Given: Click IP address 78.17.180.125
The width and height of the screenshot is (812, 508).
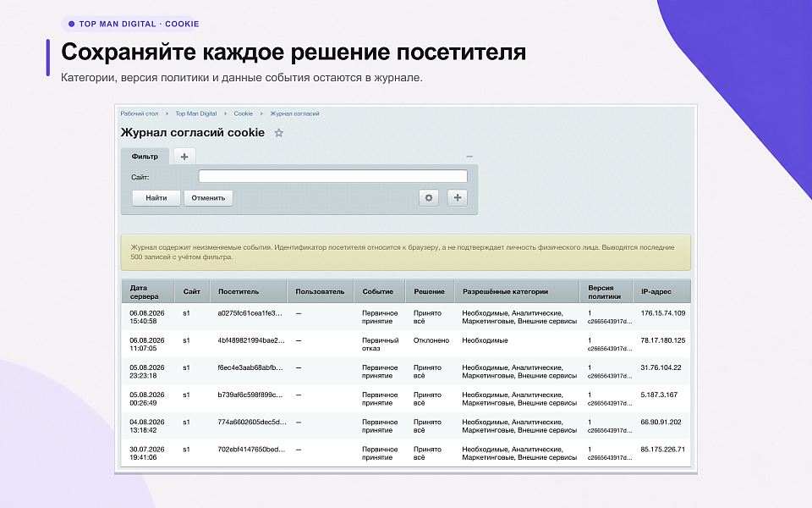Looking at the screenshot, I should coord(663,340).
